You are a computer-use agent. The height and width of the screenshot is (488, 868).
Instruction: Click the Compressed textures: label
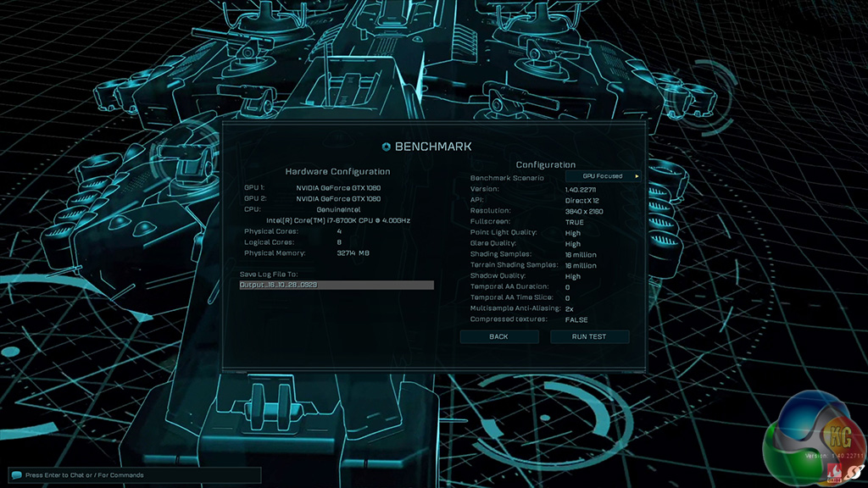[509, 319]
